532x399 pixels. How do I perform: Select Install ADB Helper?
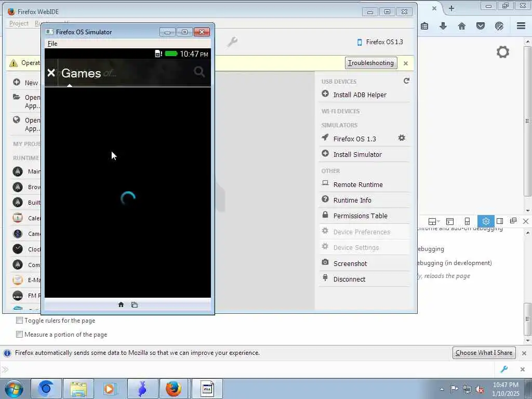click(x=364, y=95)
